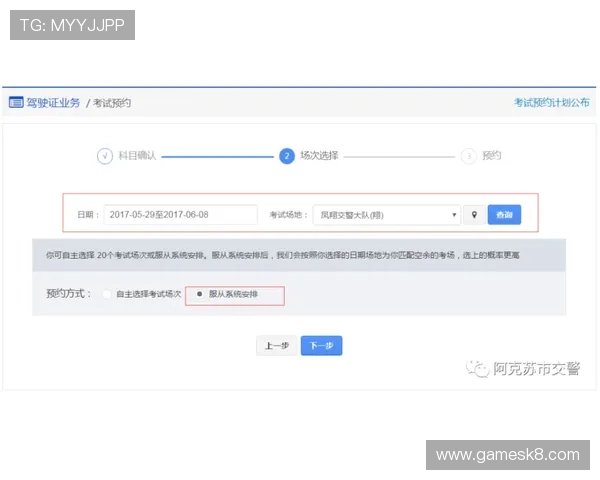Click the map location pin icon
The image size is (600, 480).
[474, 215]
